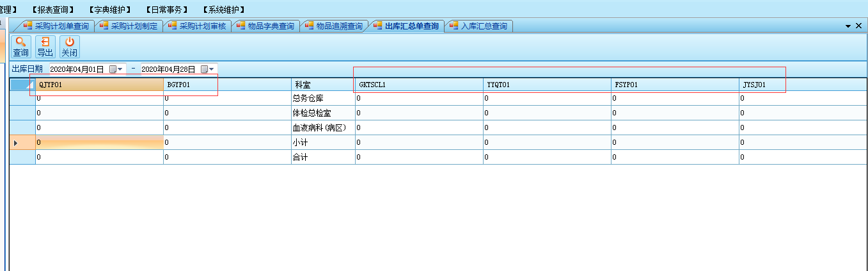Select FSYP01 value in 血液病科 row
The height and width of the screenshot is (271, 868).
[675, 127]
